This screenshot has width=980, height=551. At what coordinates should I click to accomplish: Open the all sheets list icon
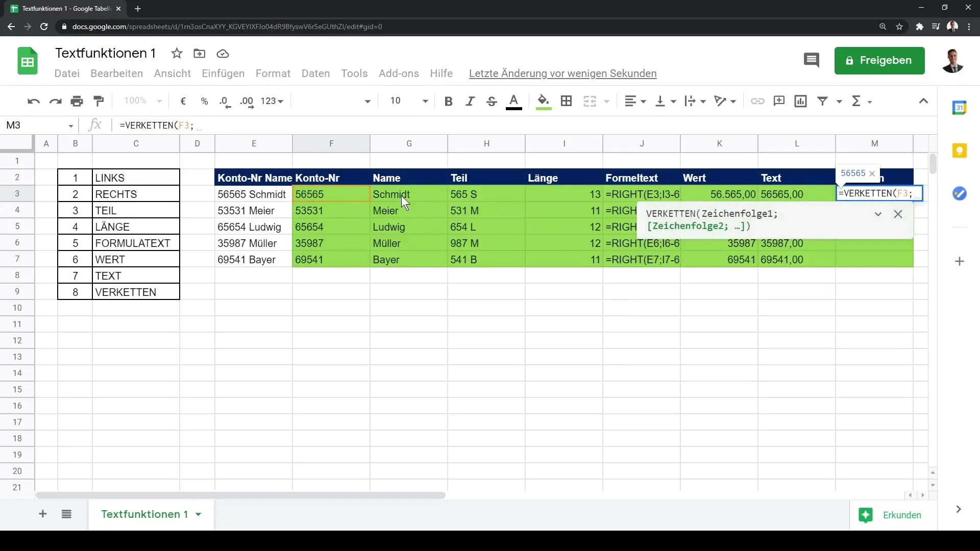pos(66,514)
